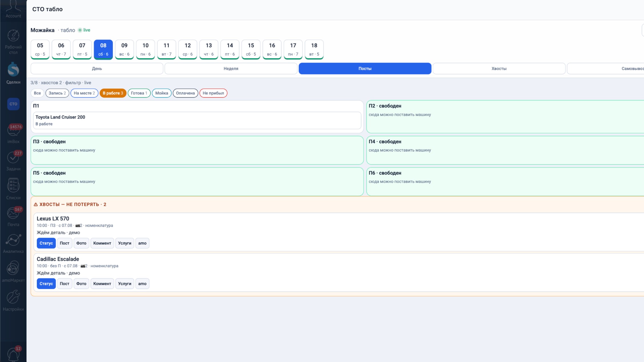Select date 15 сб
This screenshot has width=644, height=362.
coord(251,49)
